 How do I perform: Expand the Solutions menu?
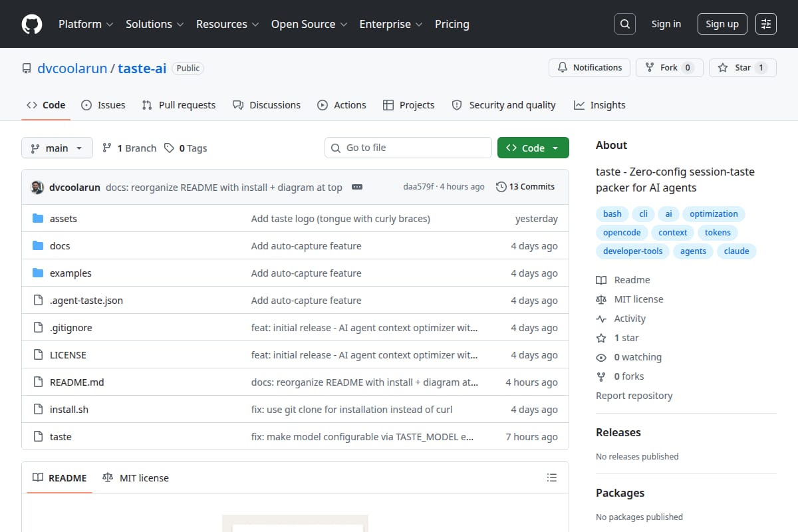154,24
